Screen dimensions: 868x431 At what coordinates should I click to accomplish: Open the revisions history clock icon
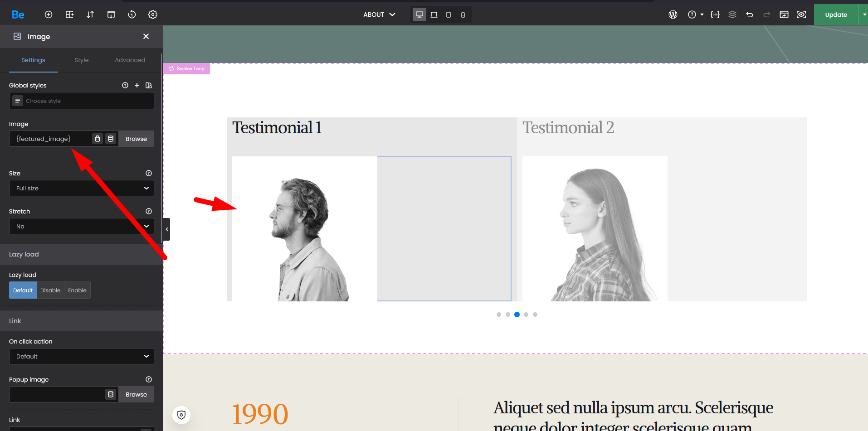click(132, 15)
